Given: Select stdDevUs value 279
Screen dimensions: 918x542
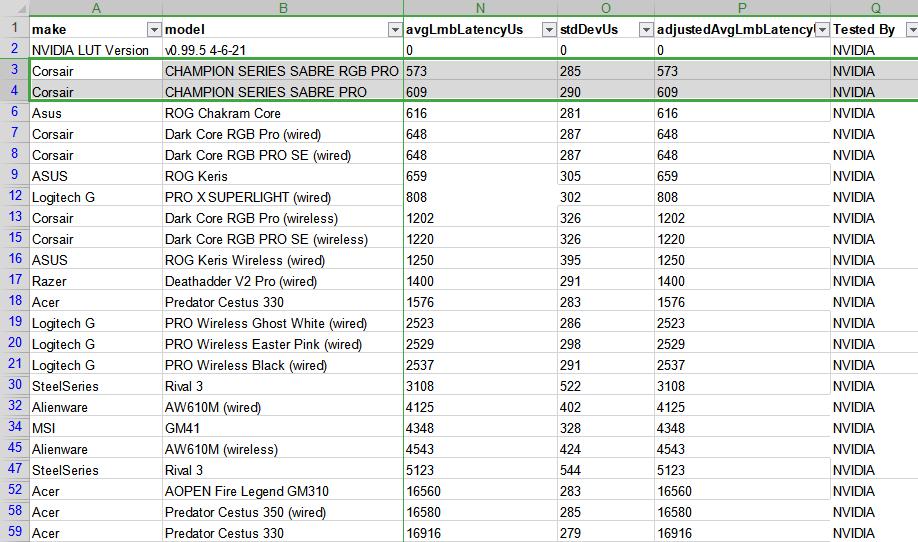Looking at the screenshot, I should (x=606, y=533).
